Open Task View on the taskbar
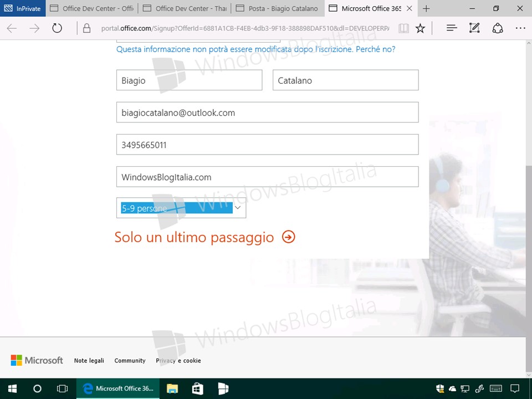This screenshot has height=399, width=532. (63, 388)
